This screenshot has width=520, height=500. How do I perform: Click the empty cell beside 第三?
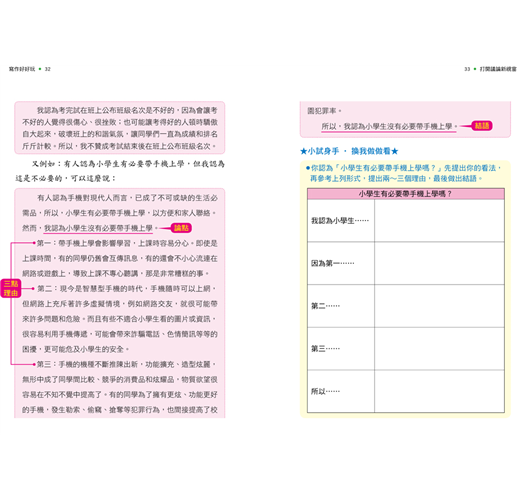pos(439,348)
